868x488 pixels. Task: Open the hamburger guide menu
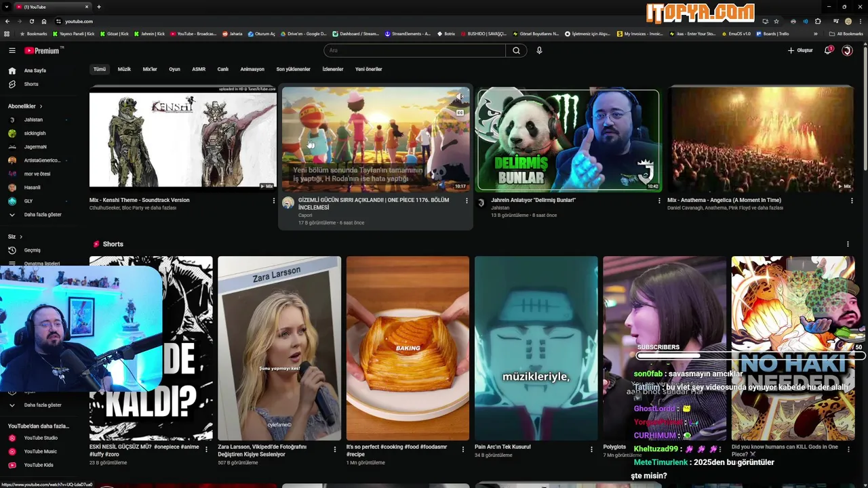coord(12,50)
